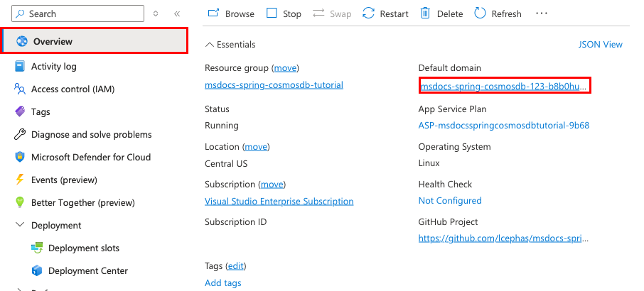Open Microsoft Defender for Cloud

tap(90, 158)
